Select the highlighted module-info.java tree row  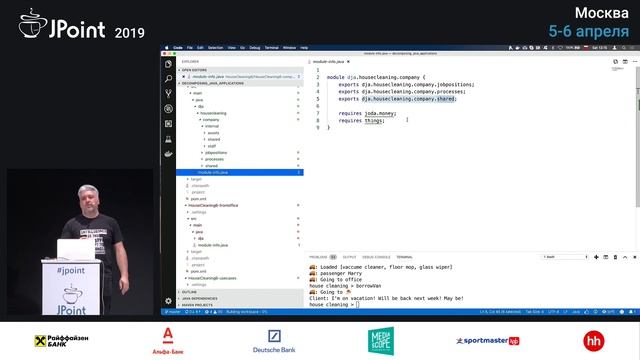[240, 172]
